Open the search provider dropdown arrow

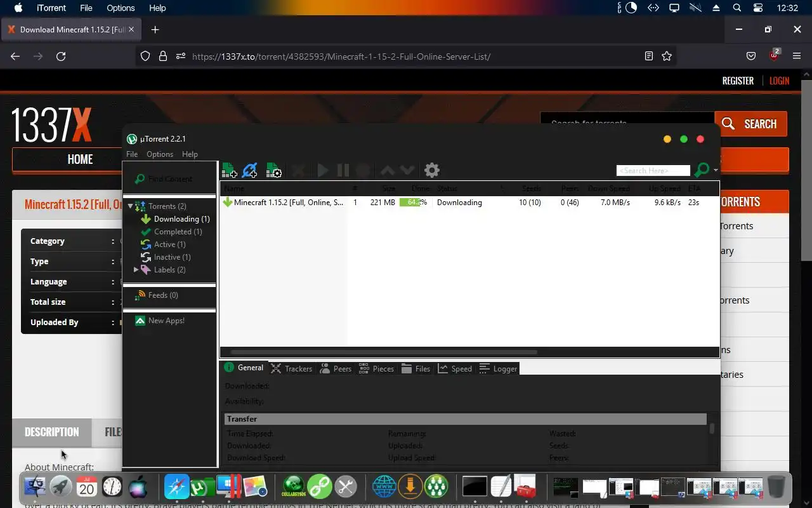coord(716,170)
